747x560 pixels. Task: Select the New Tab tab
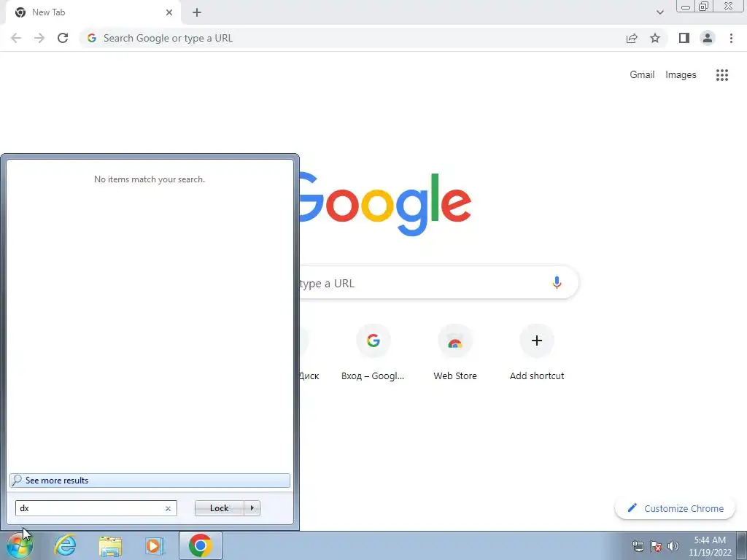[93, 13]
